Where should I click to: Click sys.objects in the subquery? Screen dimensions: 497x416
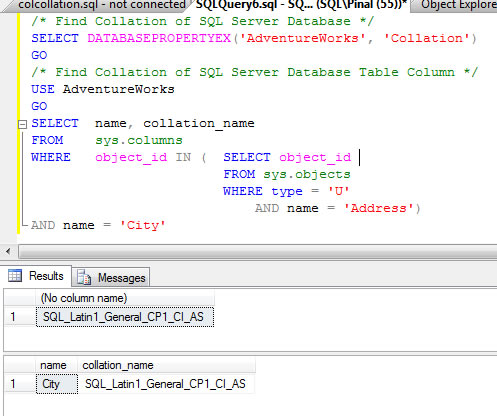click(307, 174)
